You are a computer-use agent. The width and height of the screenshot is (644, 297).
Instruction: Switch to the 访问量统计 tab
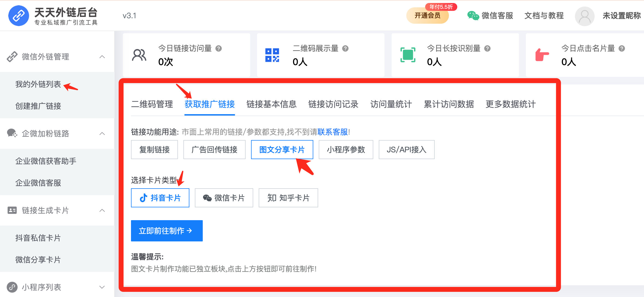pos(391,104)
